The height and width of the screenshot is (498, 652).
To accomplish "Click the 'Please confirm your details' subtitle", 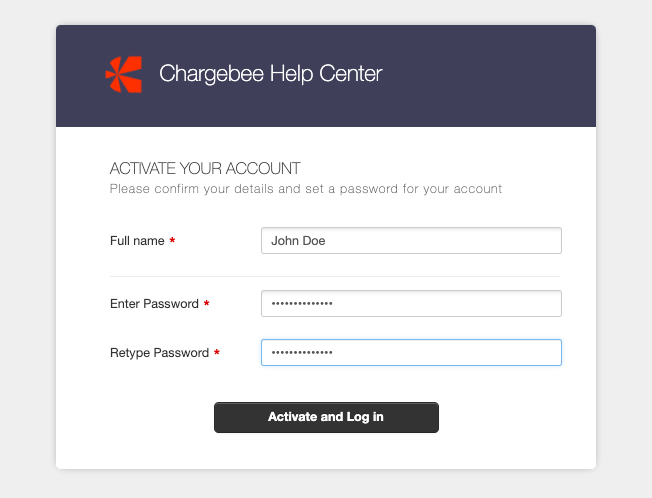I will pos(306,189).
